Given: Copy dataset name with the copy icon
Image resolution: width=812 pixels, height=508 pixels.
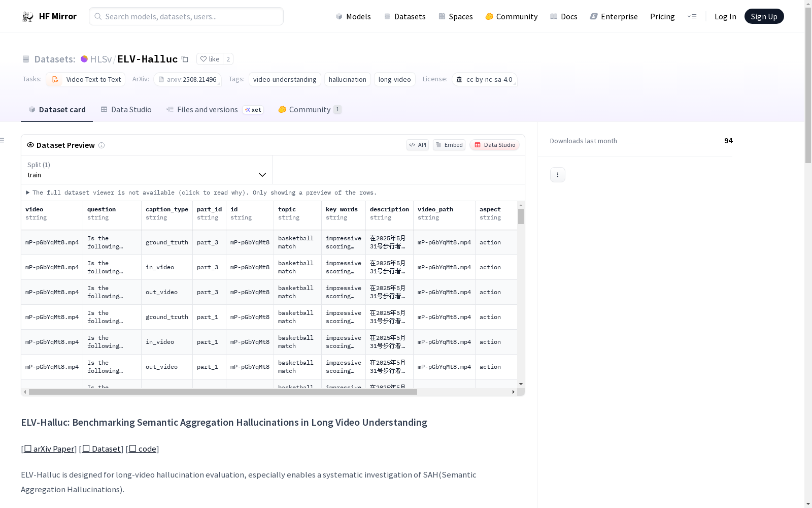Looking at the screenshot, I should click(x=185, y=59).
